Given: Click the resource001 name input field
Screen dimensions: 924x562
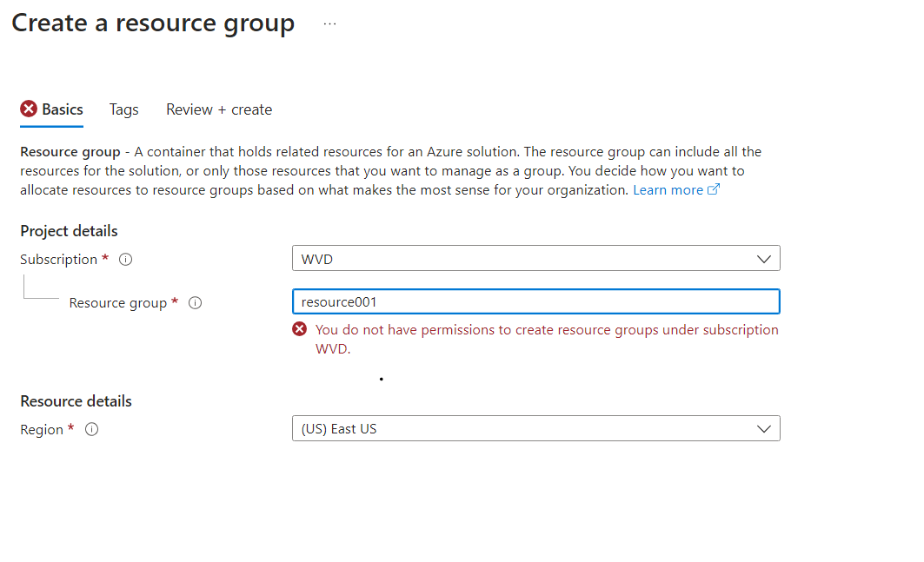Looking at the screenshot, I should tap(535, 301).
